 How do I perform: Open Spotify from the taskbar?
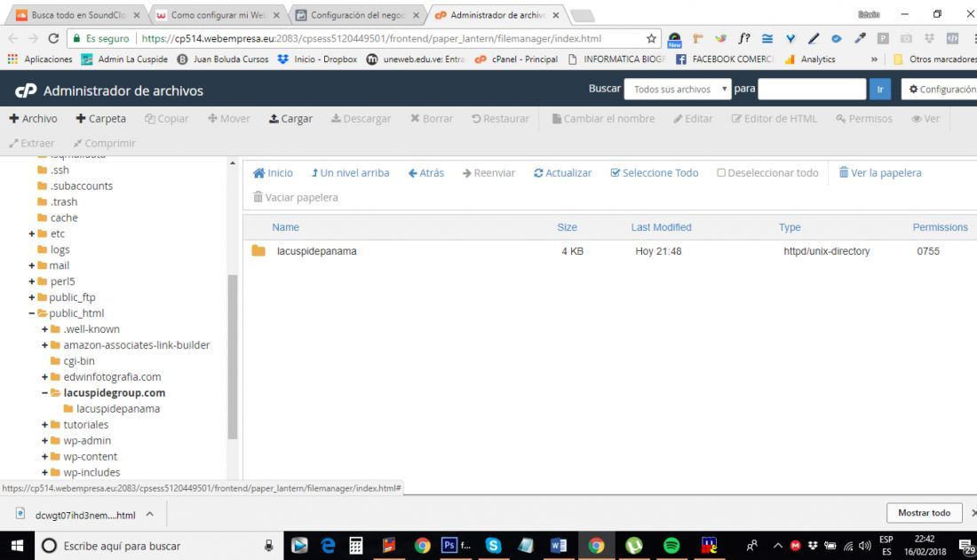[671, 546]
